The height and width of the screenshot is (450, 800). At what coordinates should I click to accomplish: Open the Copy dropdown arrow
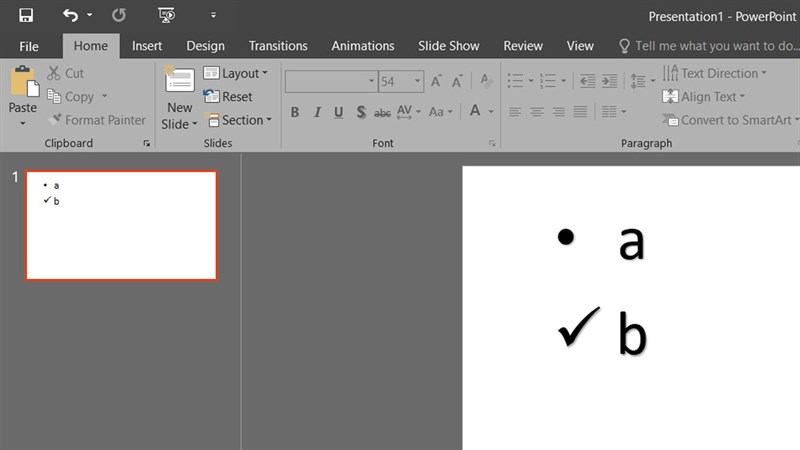click(105, 96)
